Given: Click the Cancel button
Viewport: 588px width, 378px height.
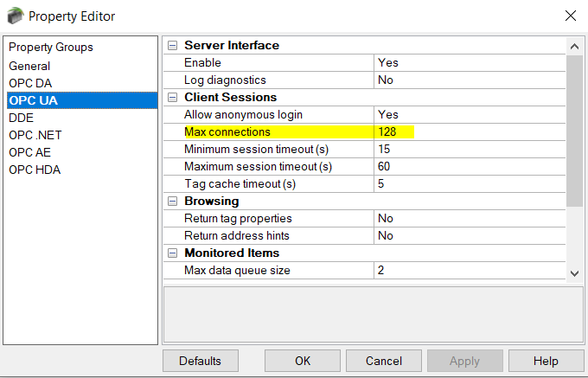Looking at the screenshot, I should coord(383,361).
